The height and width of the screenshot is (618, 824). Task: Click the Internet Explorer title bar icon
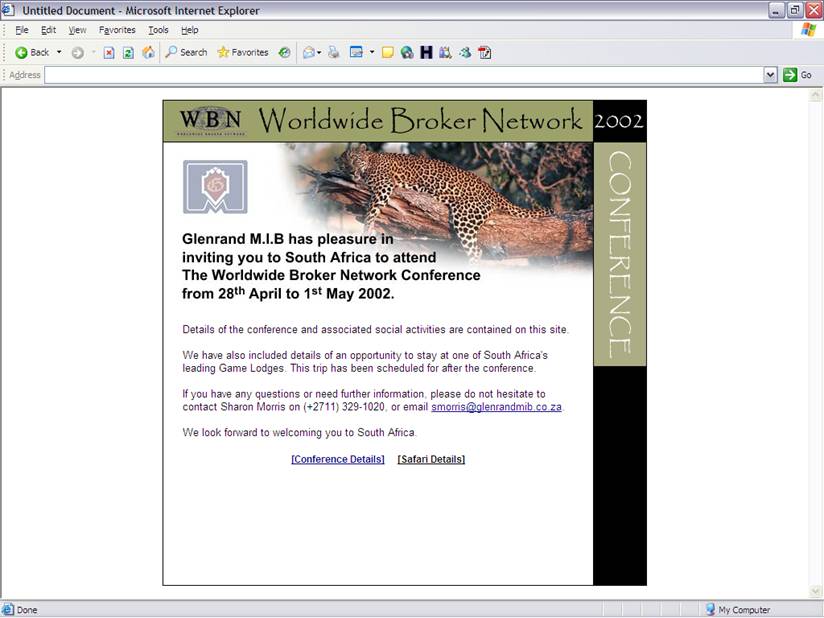(8, 10)
